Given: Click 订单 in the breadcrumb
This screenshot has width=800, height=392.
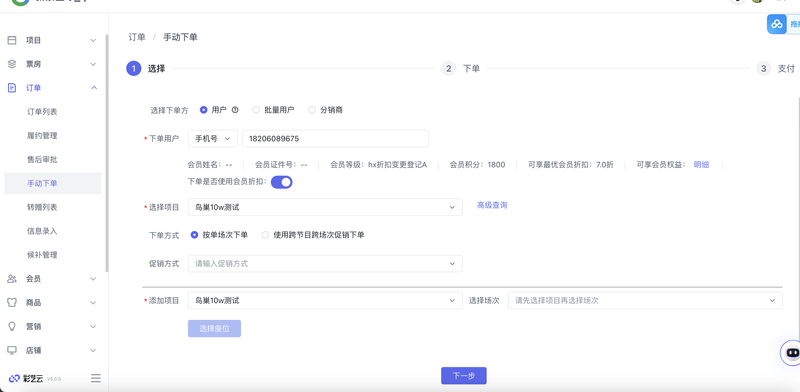Looking at the screenshot, I should [x=137, y=37].
